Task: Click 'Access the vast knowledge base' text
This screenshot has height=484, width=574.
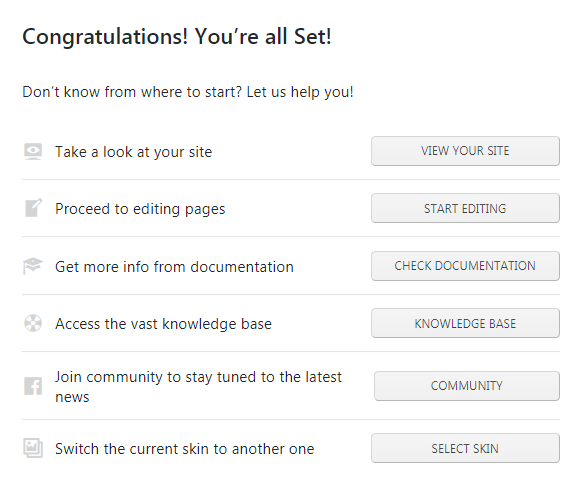Action: [164, 324]
